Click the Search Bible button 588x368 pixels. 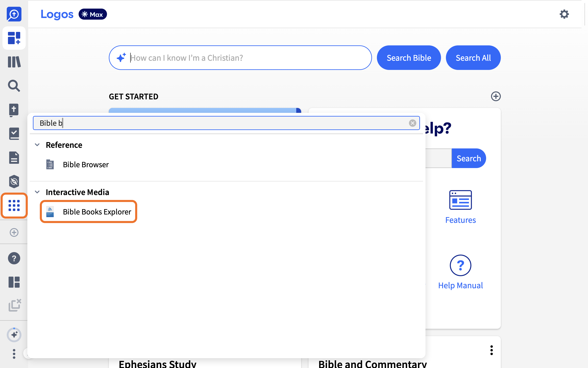point(409,58)
